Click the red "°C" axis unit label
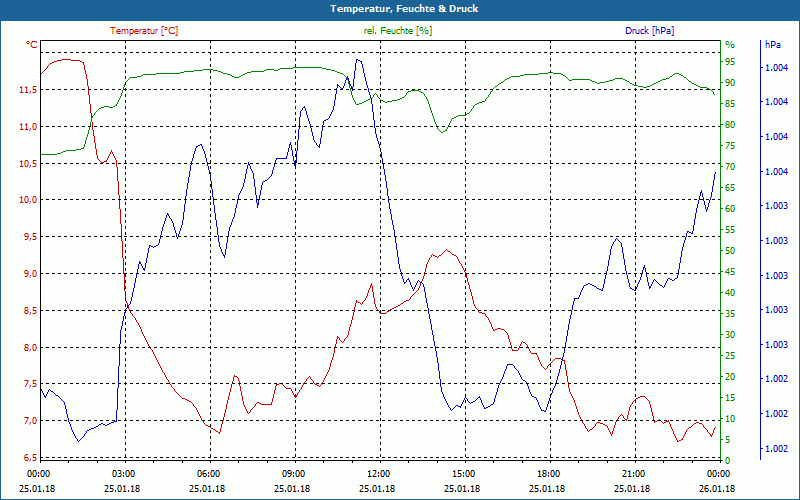 pos(32,45)
